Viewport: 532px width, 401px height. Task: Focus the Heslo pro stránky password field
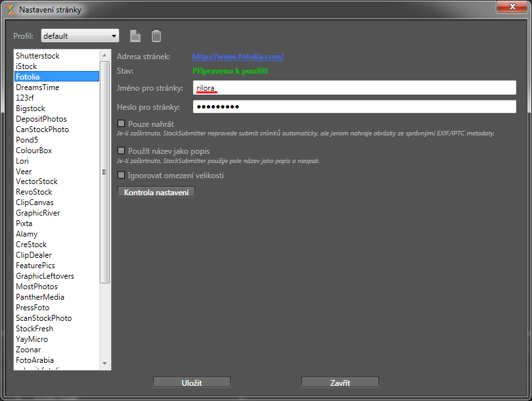[355, 106]
